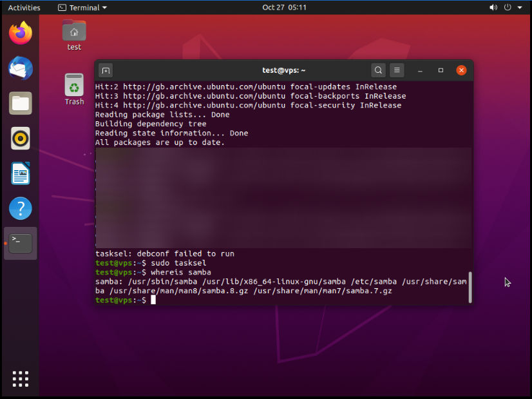Click the terminal vertical scrollbar
This screenshot has height=399, width=532.
470,287
